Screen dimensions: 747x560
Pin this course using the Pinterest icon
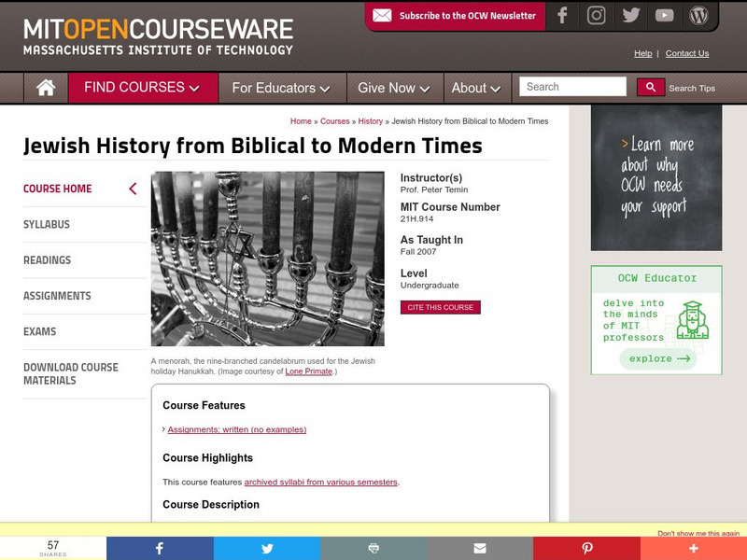tap(586, 548)
